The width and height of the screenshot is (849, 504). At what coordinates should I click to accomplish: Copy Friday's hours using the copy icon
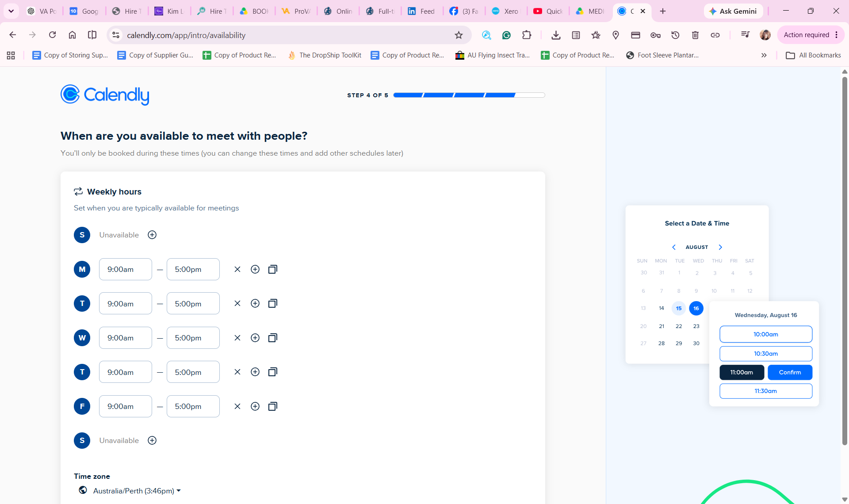tap(273, 406)
